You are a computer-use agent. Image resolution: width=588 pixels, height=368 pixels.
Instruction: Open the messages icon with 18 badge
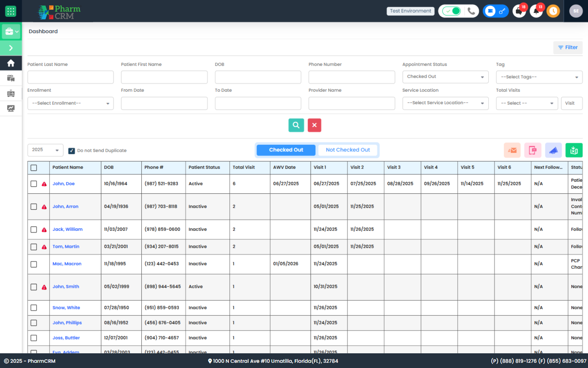[x=519, y=11]
